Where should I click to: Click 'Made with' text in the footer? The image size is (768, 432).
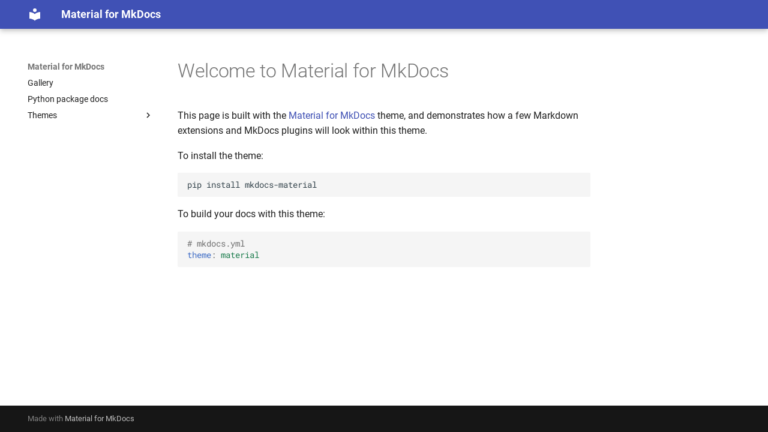coord(45,418)
